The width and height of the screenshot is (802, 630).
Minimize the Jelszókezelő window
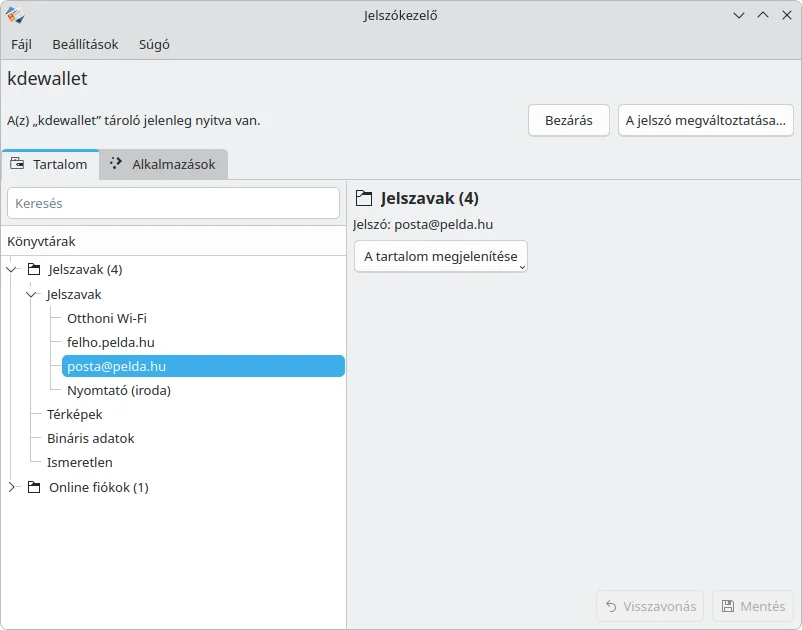[739, 15]
